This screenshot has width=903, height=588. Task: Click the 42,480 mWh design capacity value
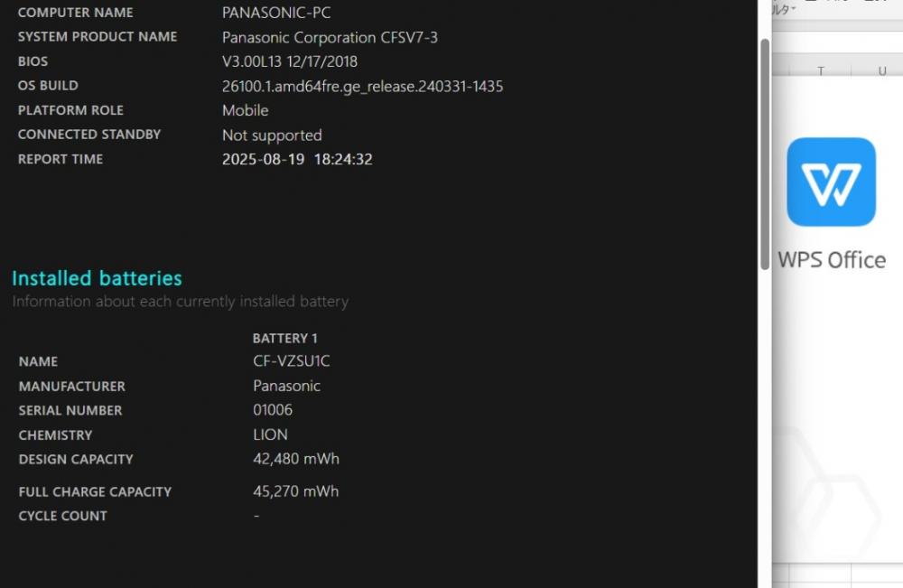296,459
